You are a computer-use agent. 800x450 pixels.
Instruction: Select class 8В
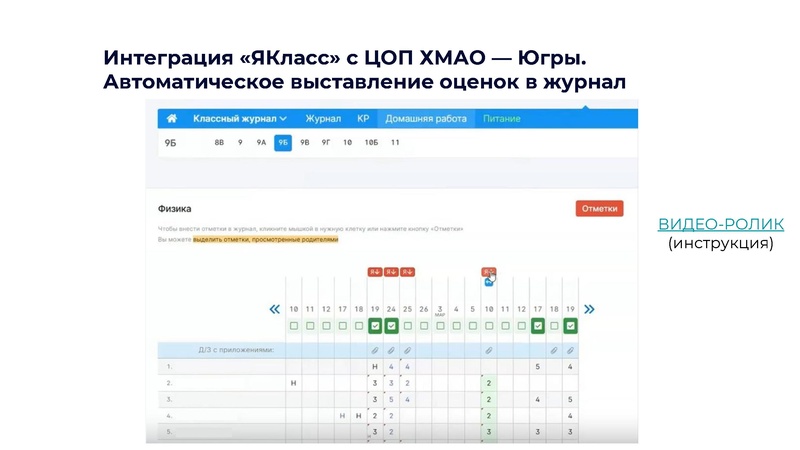coord(219,142)
